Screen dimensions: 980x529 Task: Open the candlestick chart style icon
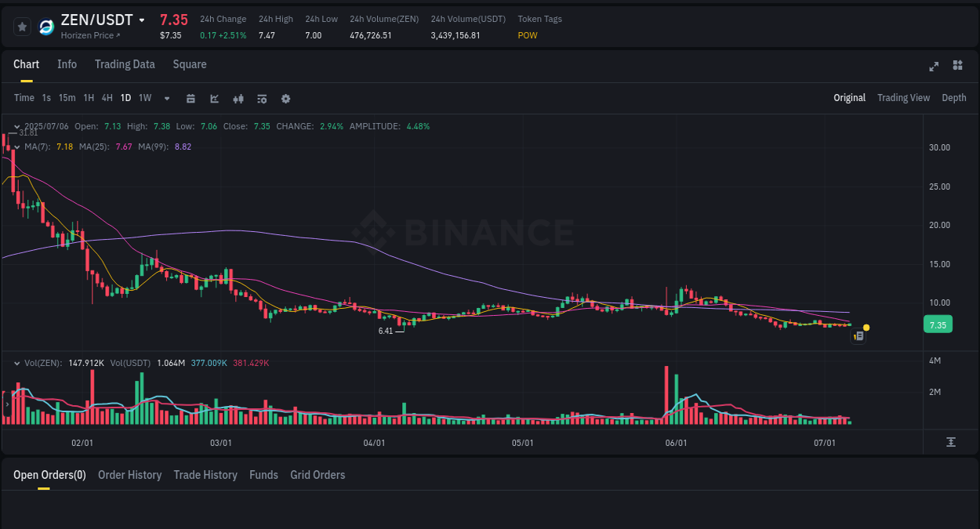tap(238, 98)
